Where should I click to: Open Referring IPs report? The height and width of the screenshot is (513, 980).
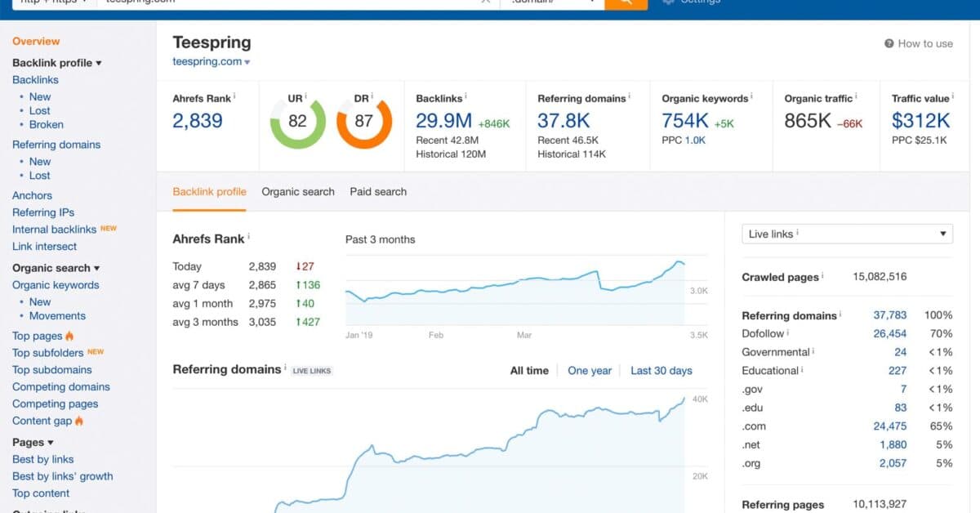pos(43,212)
